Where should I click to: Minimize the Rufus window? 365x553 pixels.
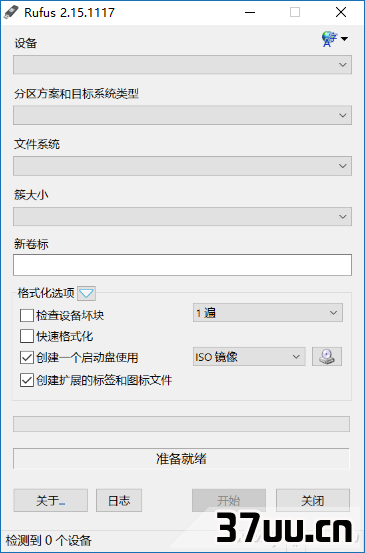pos(250,12)
